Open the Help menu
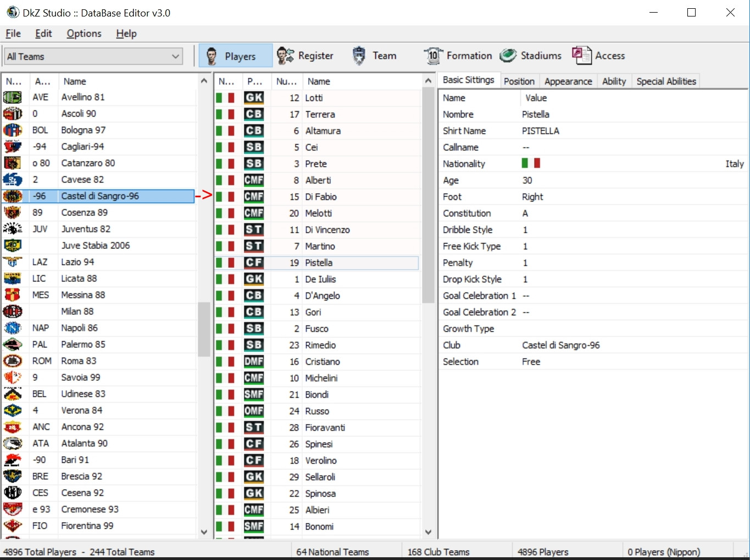750x560 pixels. (x=126, y=34)
